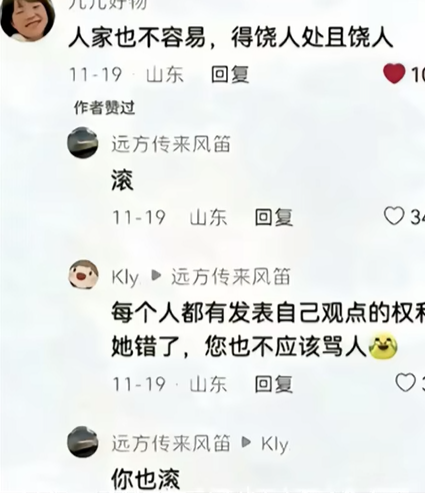Reply to the first 滚 comment
425x493 pixels.
(x=274, y=217)
